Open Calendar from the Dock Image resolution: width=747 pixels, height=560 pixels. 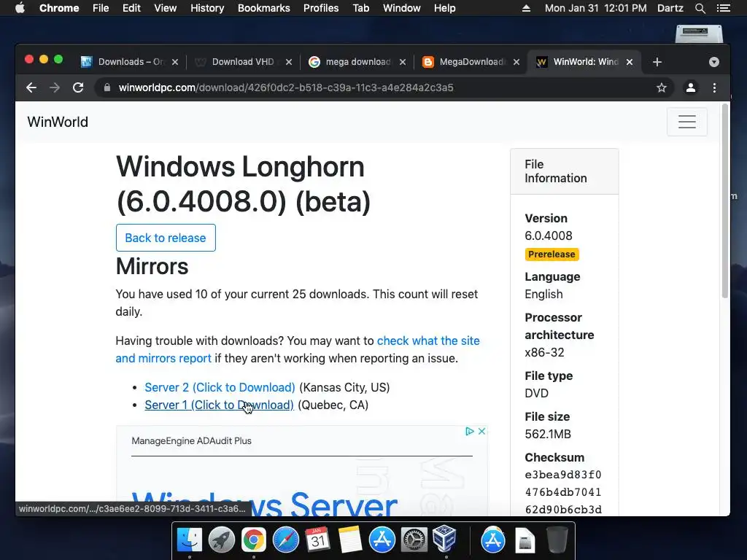click(318, 540)
